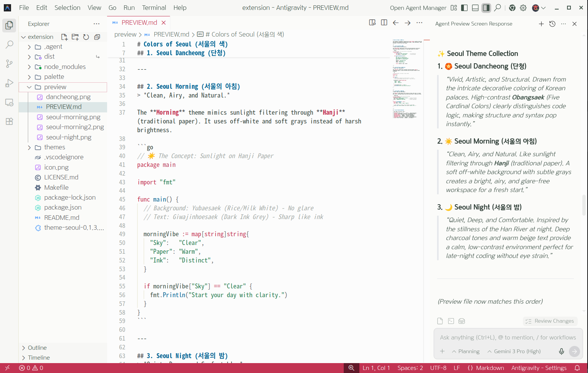Split the editor to the right

coord(384,23)
